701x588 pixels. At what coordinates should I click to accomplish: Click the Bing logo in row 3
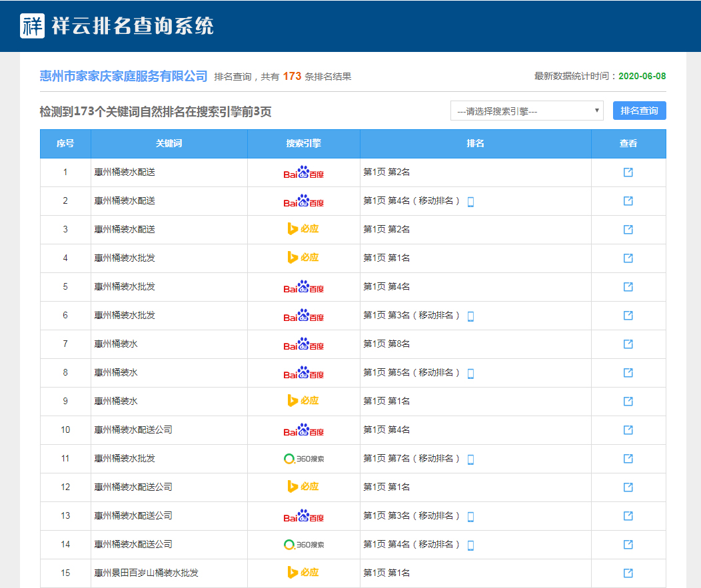click(x=303, y=230)
